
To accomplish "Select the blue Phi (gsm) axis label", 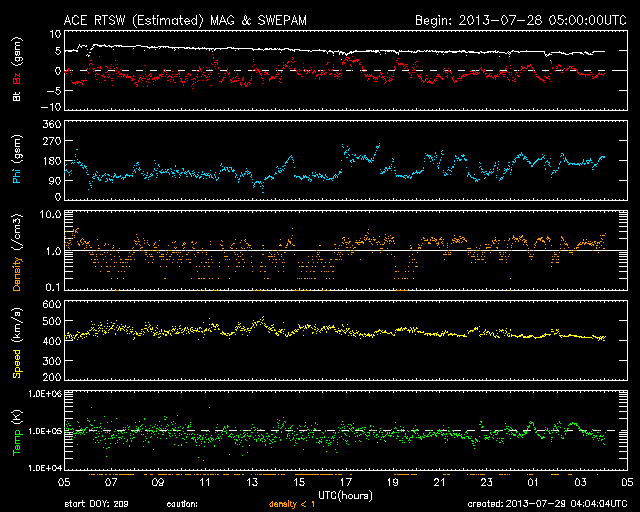I will coord(16,161).
